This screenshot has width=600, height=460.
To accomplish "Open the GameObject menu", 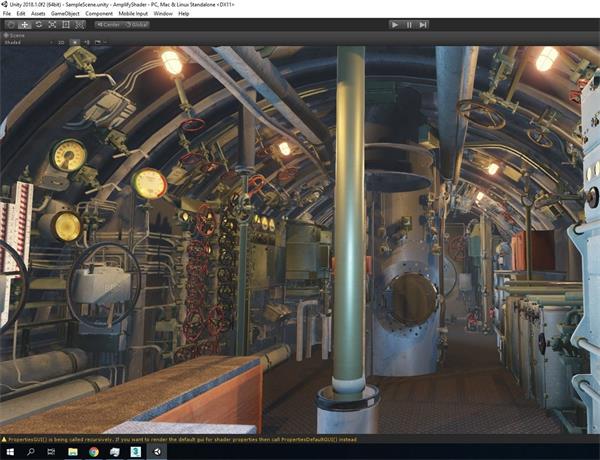I will coord(65,14).
